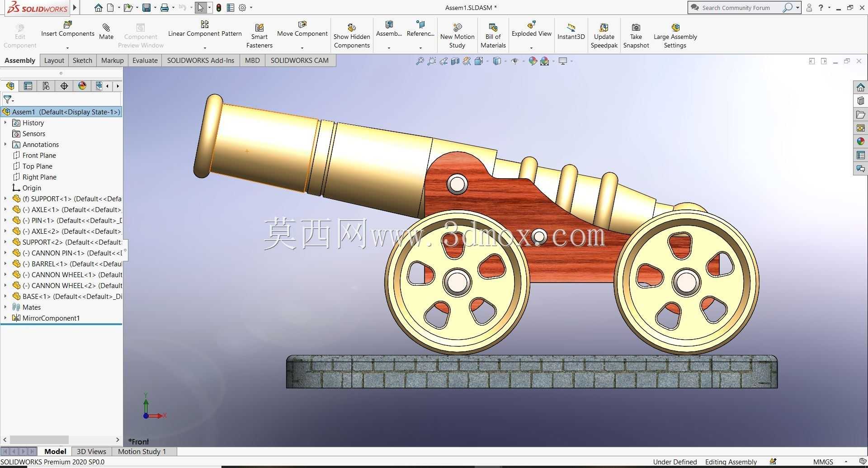Click Linear Component Pattern icon
Image resolution: width=868 pixels, height=468 pixels.
coord(205,24)
